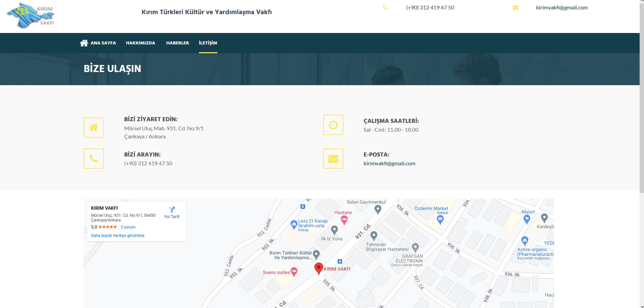Click the yellow phone icon in header
The height and width of the screenshot is (308, 644).
[385, 7]
